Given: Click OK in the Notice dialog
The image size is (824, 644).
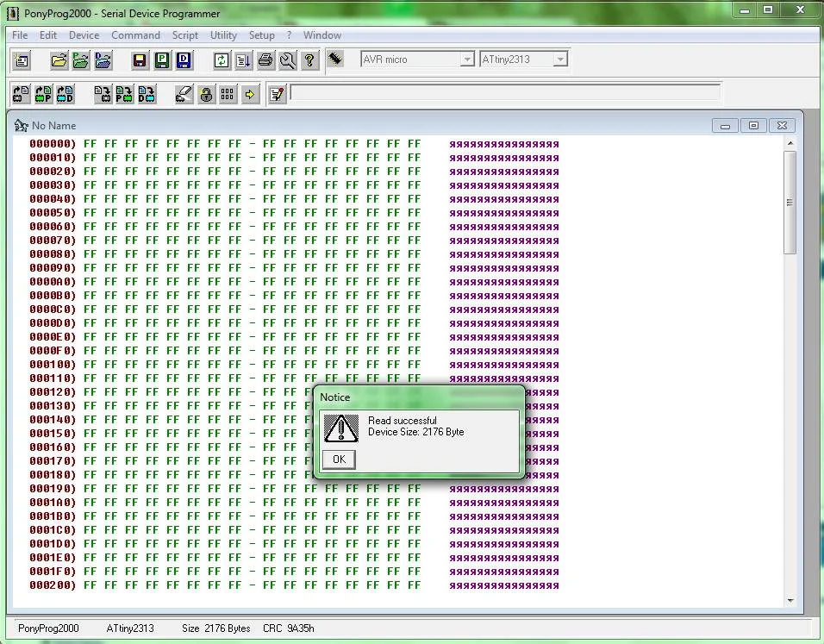Looking at the screenshot, I should tap(339, 460).
